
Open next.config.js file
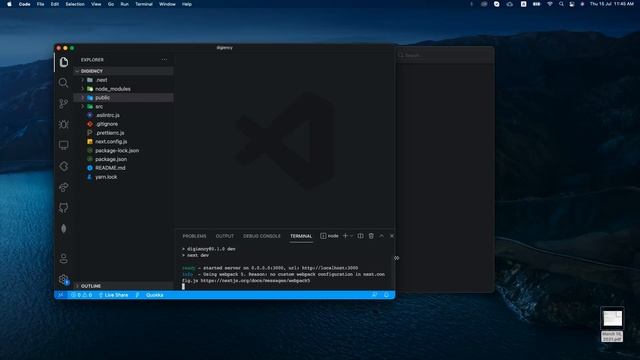[x=123, y=142]
